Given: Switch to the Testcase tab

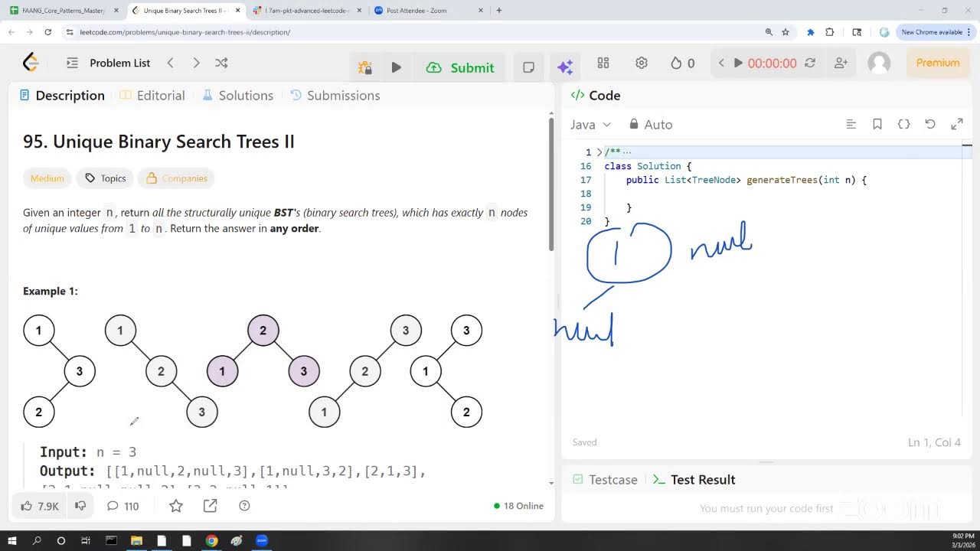Looking at the screenshot, I should click(606, 480).
